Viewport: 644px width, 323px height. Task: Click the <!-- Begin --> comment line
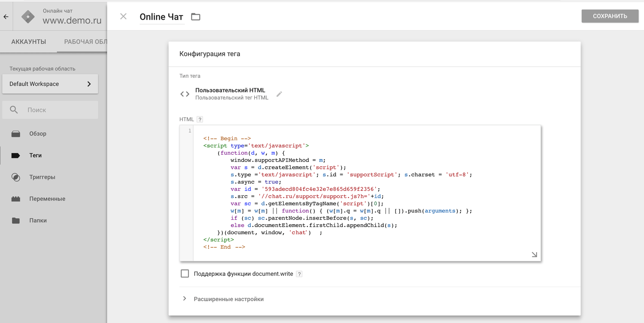(x=227, y=138)
